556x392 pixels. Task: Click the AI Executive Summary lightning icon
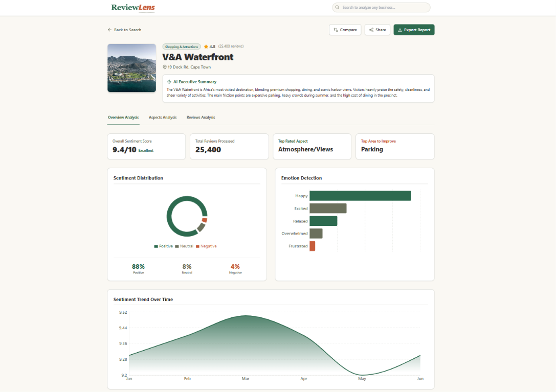coord(169,82)
